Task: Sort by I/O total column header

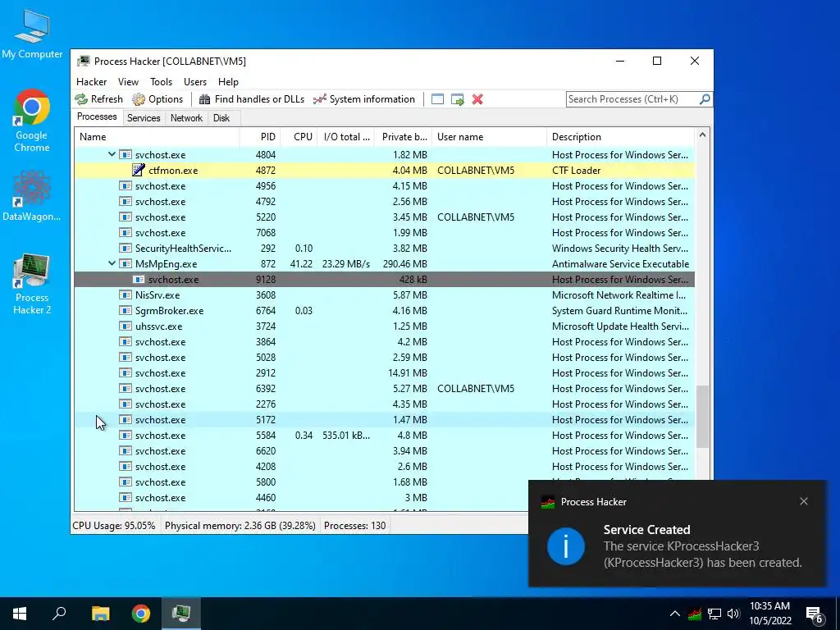Action: click(345, 137)
